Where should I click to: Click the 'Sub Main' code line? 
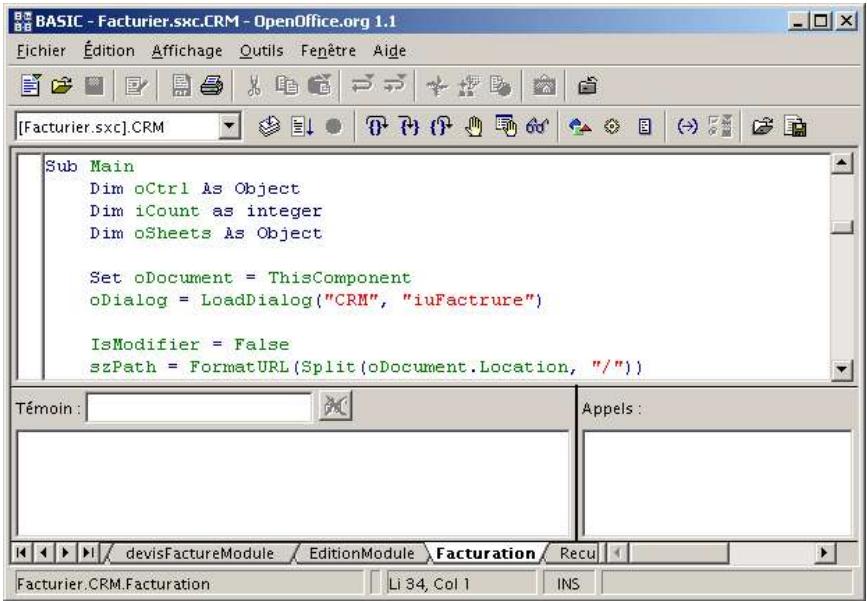click(90, 166)
